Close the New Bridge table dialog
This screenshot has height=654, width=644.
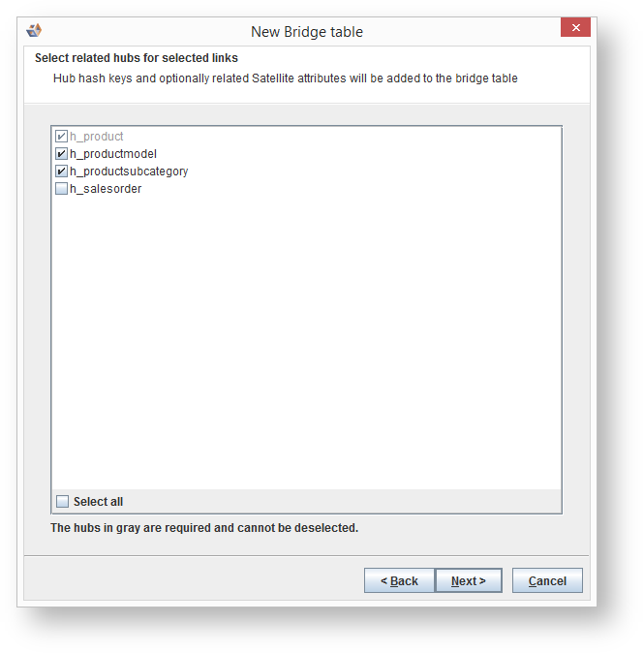click(x=575, y=28)
